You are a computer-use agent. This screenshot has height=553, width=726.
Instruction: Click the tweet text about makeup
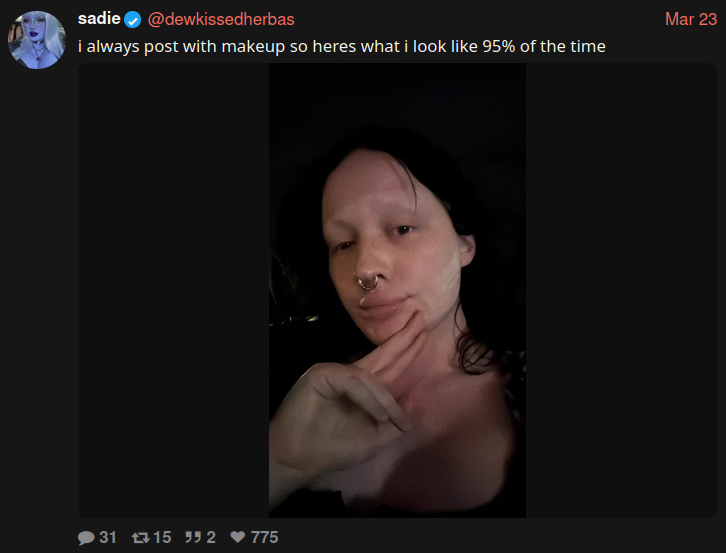[342, 46]
